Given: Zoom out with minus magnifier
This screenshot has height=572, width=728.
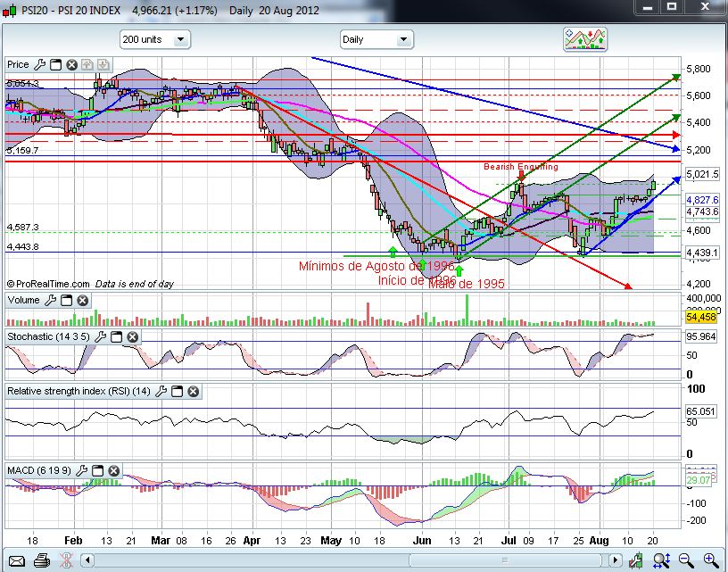Looking at the screenshot, I should pos(686,560).
